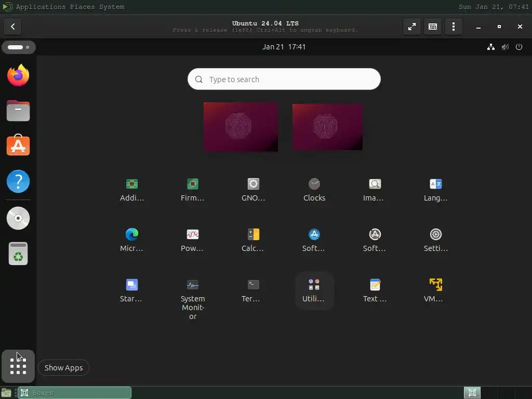Click the Activities workspace indicator pill
This screenshot has width=532, height=399.
(18, 47)
